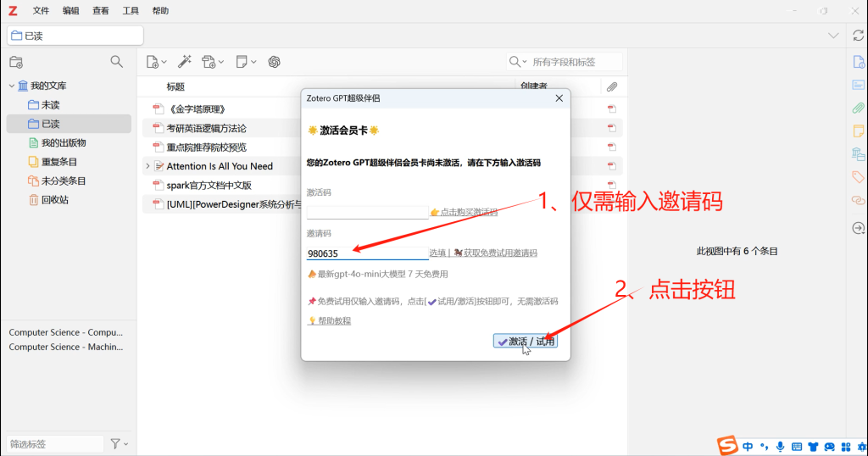868x456 pixels.
Task: Click the magic wand add-by-identifier icon
Action: [184, 61]
